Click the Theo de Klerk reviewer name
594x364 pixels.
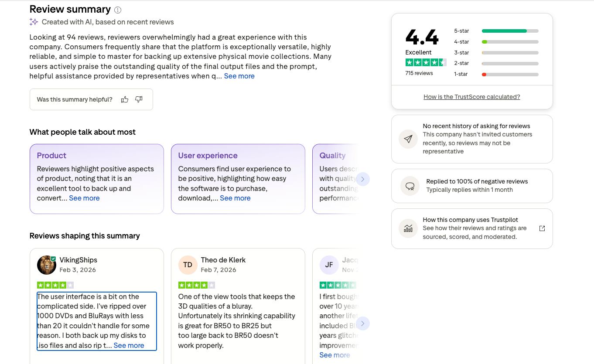tap(223, 260)
